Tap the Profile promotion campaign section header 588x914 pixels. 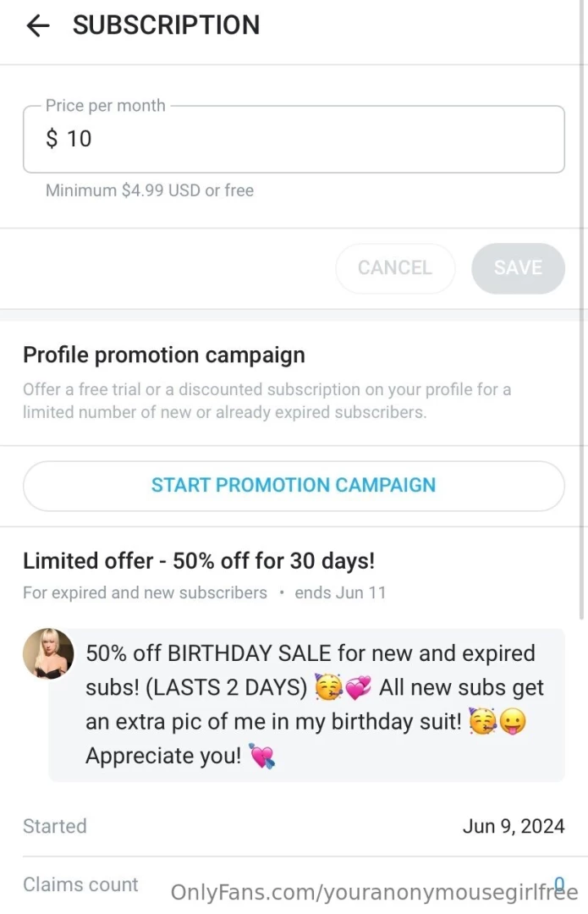[x=163, y=355]
